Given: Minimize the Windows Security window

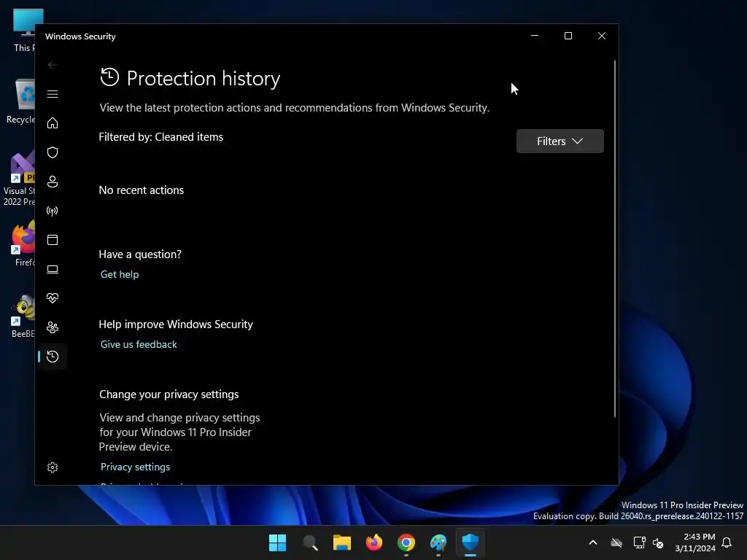Looking at the screenshot, I should click(535, 36).
